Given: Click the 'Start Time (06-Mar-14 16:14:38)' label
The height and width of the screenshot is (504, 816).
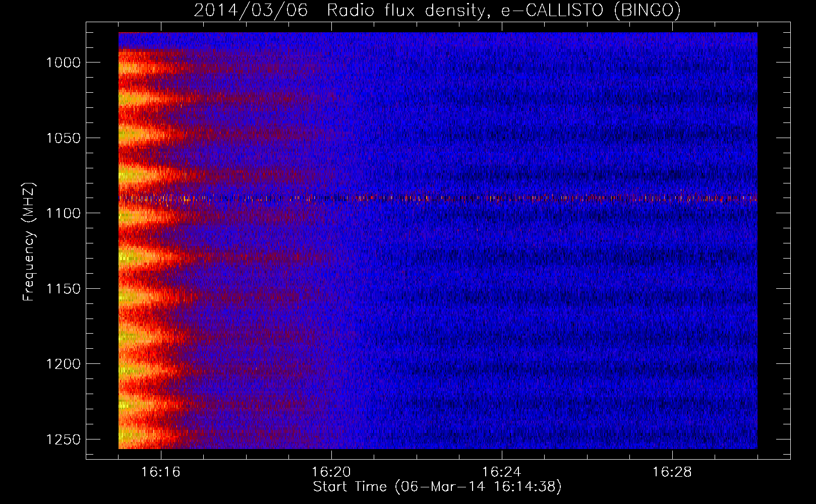Looking at the screenshot, I should pos(437,487).
